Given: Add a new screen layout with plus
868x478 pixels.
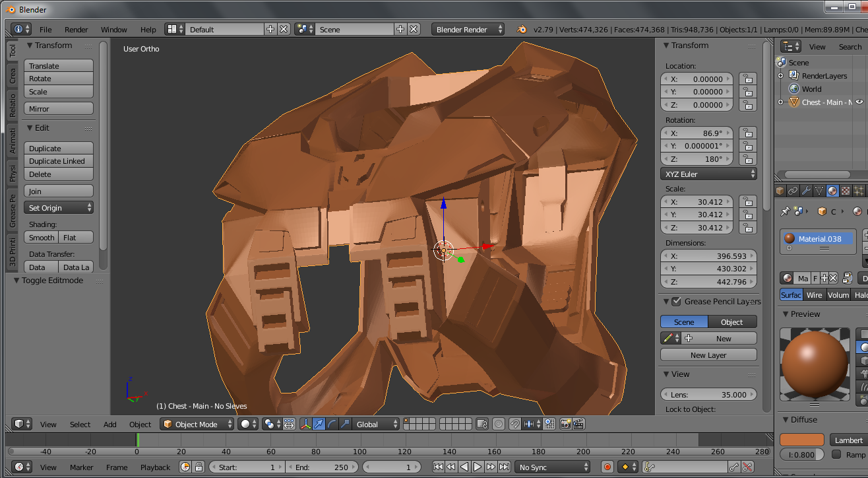Looking at the screenshot, I should [x=270, y=29].
